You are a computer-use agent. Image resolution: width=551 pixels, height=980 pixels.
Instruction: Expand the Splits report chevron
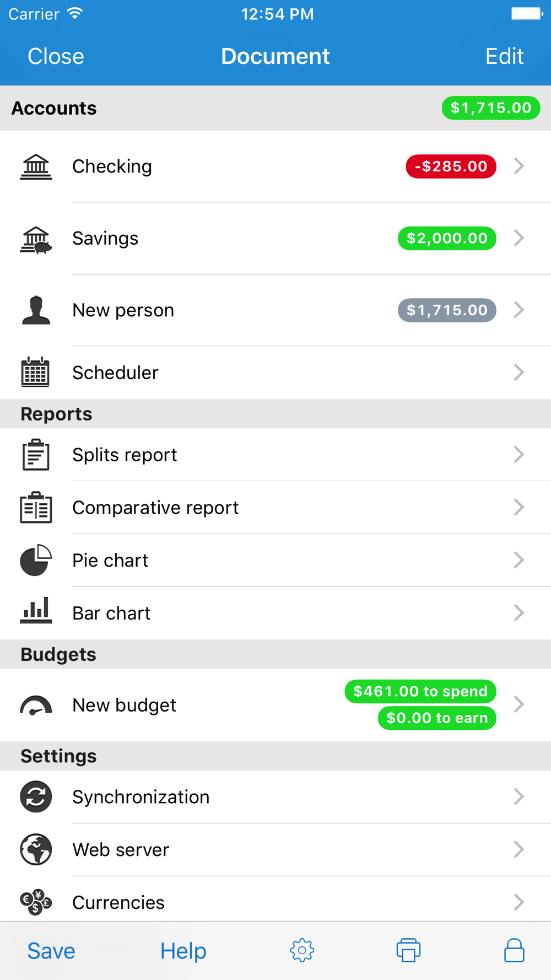tap(518, 454)
